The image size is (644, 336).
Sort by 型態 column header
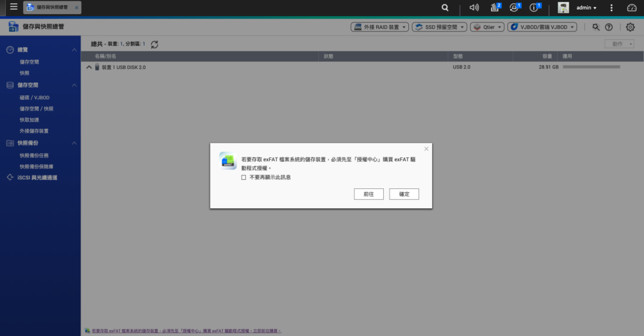[x=457, y=56]
